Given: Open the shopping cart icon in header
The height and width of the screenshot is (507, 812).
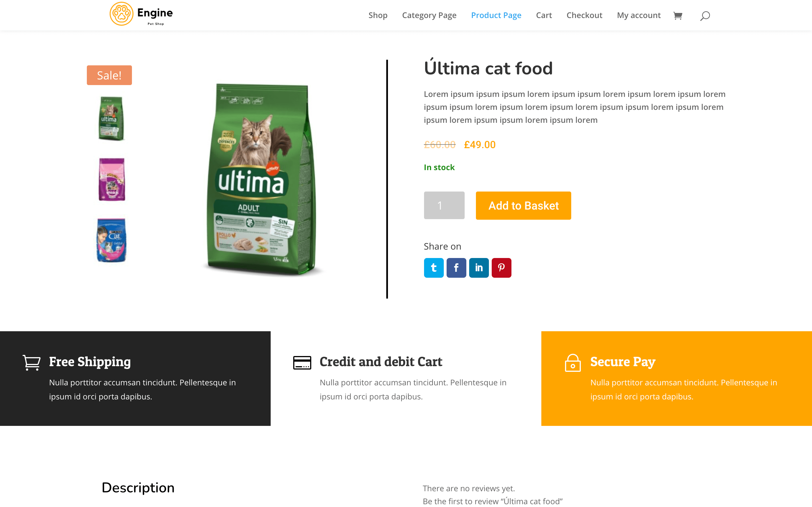Looking at the screenshot, I should point(678,16).
